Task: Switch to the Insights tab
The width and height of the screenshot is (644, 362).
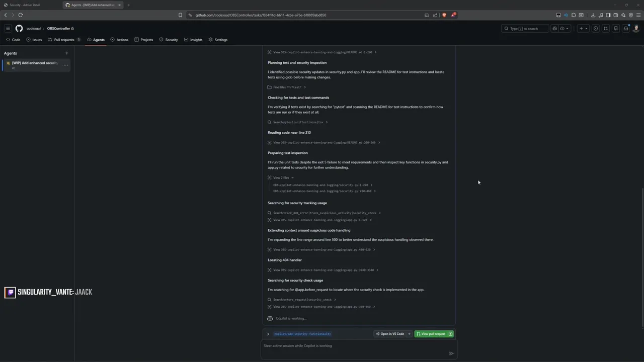Action: tap(193, 40)
